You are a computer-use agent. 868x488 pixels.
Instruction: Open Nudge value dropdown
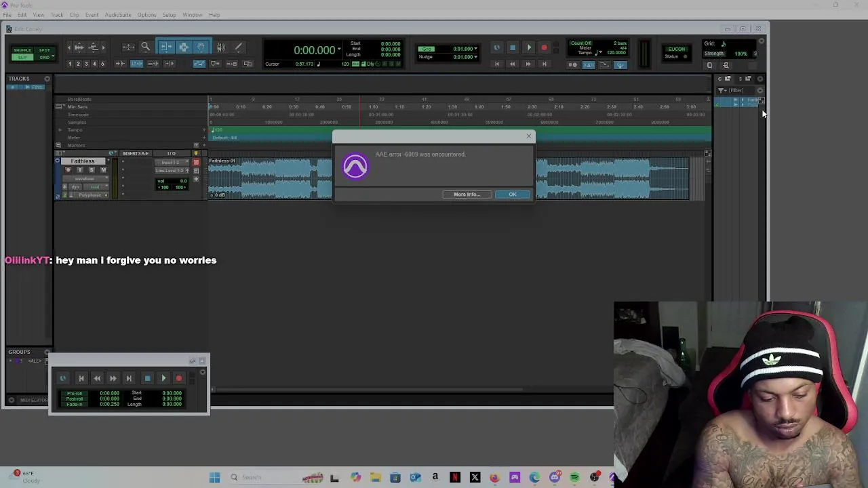475,57
